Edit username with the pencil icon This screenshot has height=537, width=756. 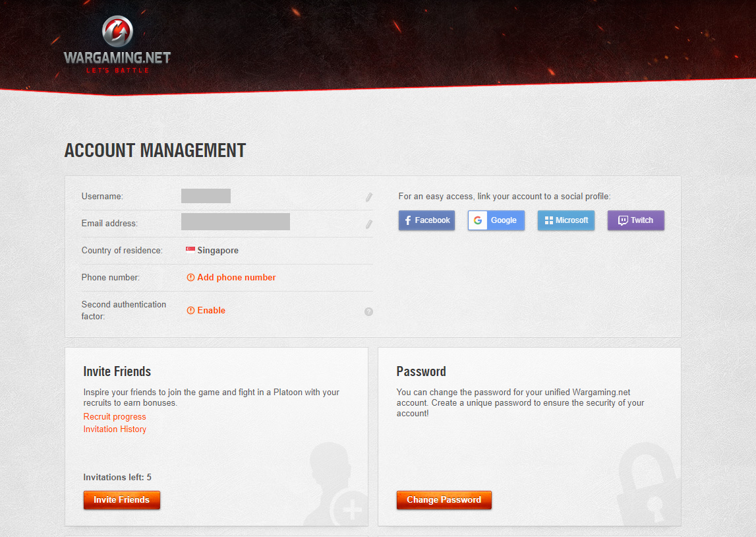pos(369,197)
